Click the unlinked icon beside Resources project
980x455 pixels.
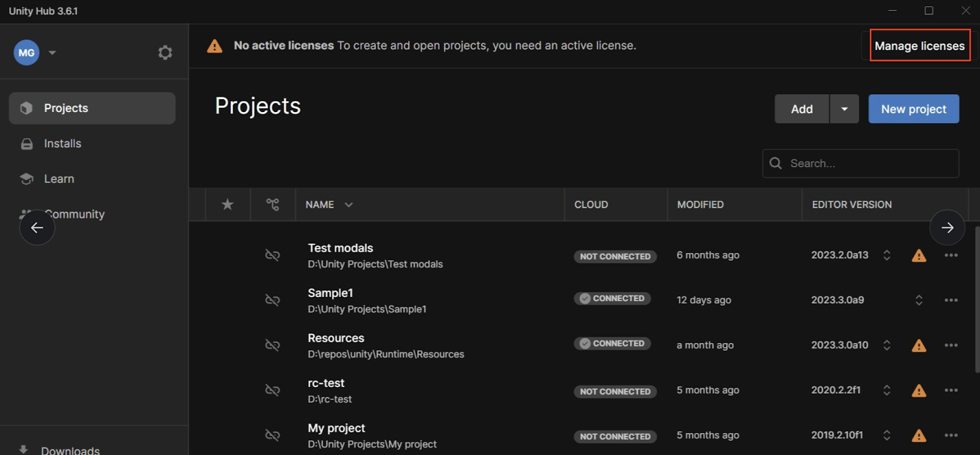(x=273, y=345)
